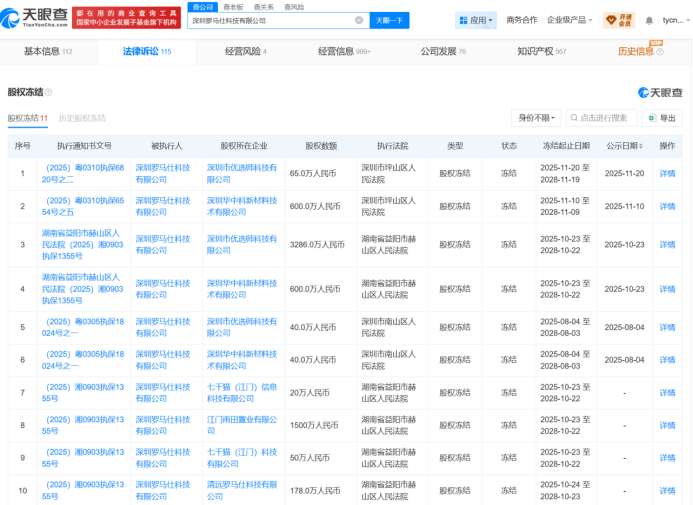
Task: Click 江门雨田置业有限公司 link
Action: point(242,425)
